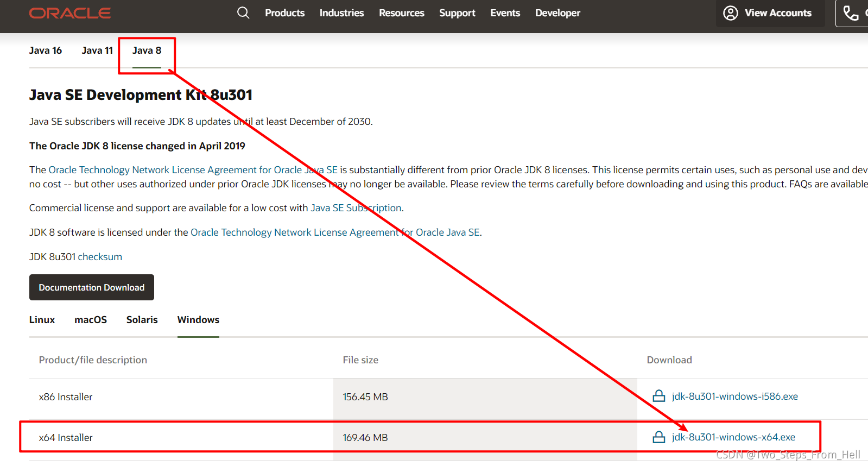Download jdk-8u301-windows-x64.exe
Image resolution: width=868 pixels, height=466 pixels.
pos(733,437)
